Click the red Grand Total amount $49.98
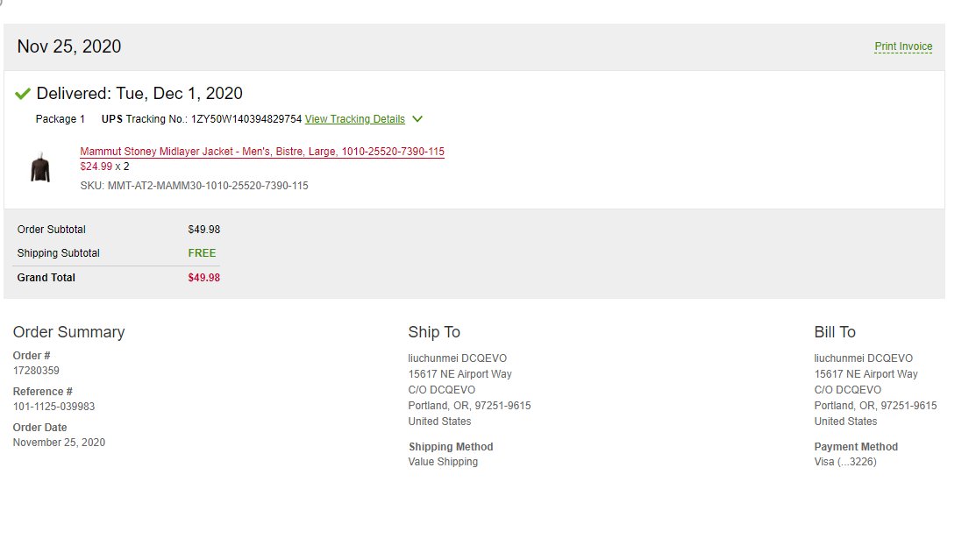 pyautogui.click(x=203, y=278)
